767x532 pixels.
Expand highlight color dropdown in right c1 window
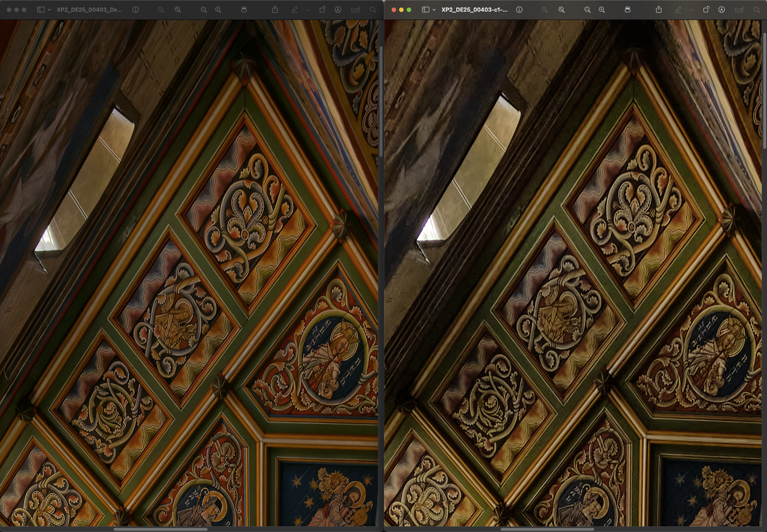pyautogui.click(x=691, y=10)
